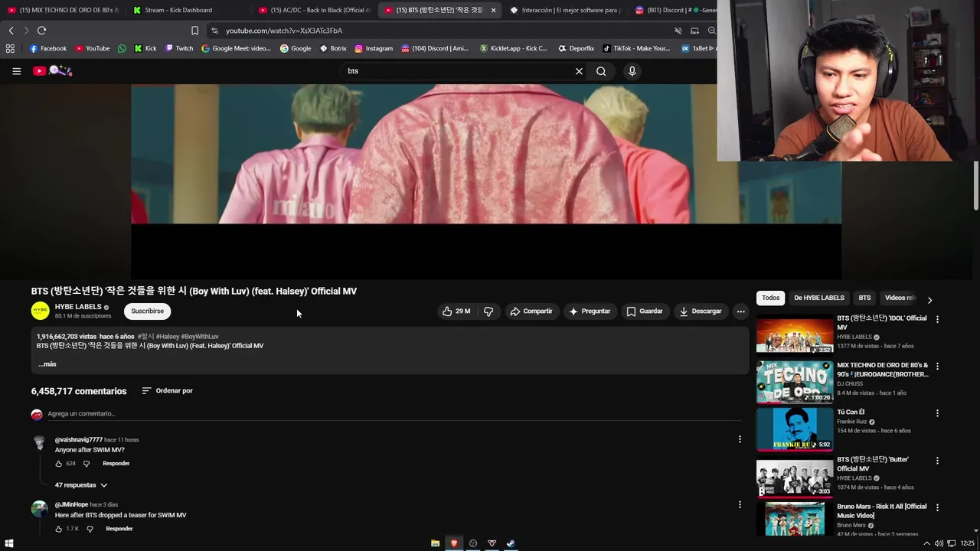This screenshot has width=980, height=551.
Task: Open the Instagram bookmark
Action: [374, 48]
